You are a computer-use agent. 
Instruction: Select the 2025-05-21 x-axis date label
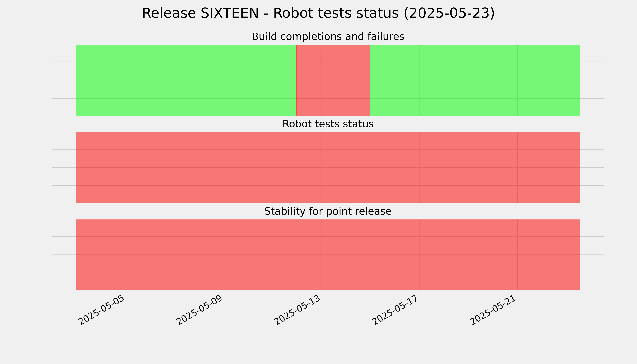tap(493, 310)
